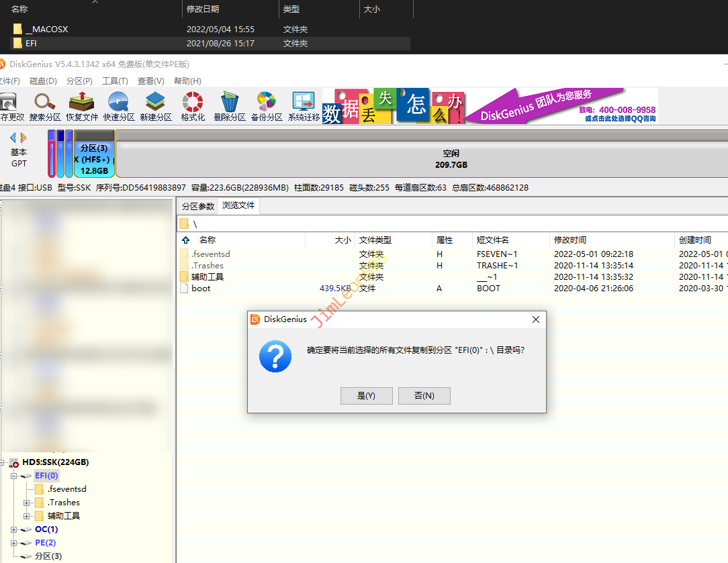Select the boot file in file list
Screen dimensions: 728x563
(201, 289)
